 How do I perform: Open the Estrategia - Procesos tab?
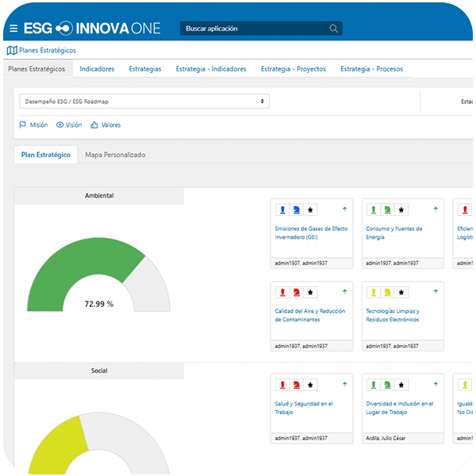point(371,69)
